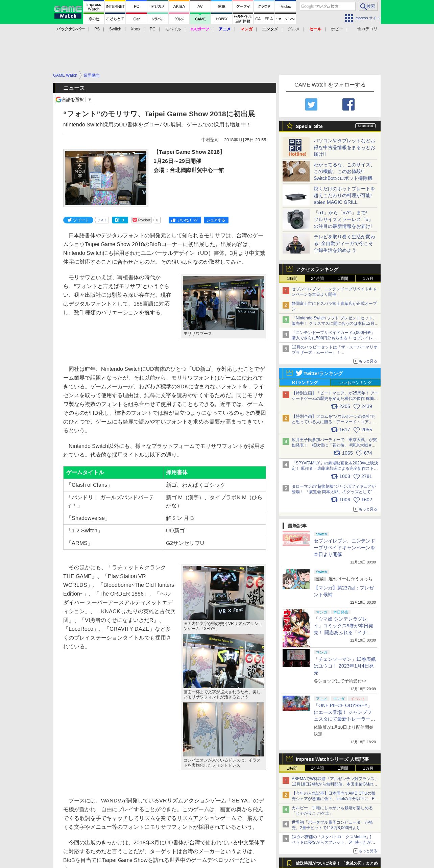The width and height of the screenshot is (434, 868).
Task: Open the HOBBY tab in header
Action: click(222, 19)
